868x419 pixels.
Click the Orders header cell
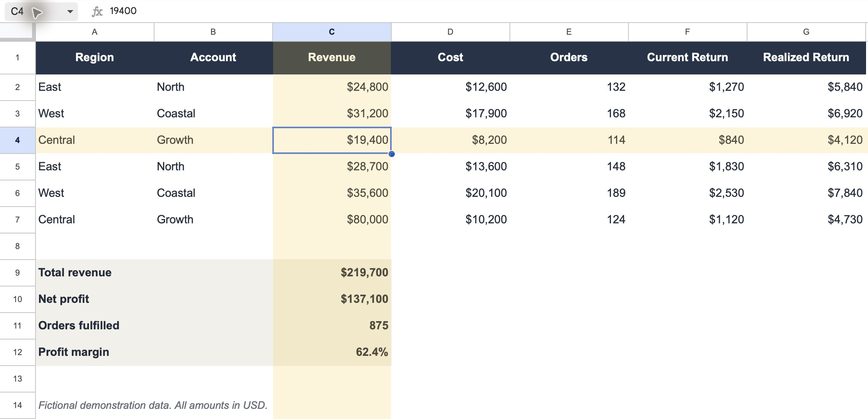(569, 58)
